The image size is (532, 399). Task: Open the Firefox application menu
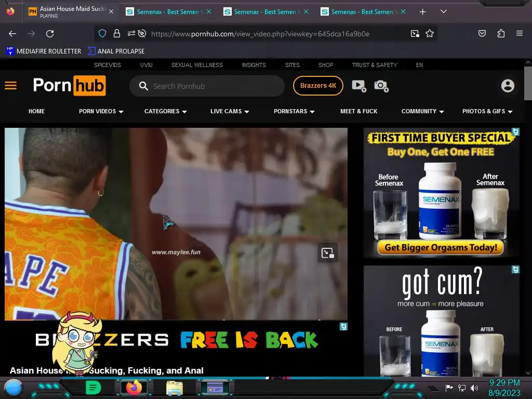tap(520, 33)
